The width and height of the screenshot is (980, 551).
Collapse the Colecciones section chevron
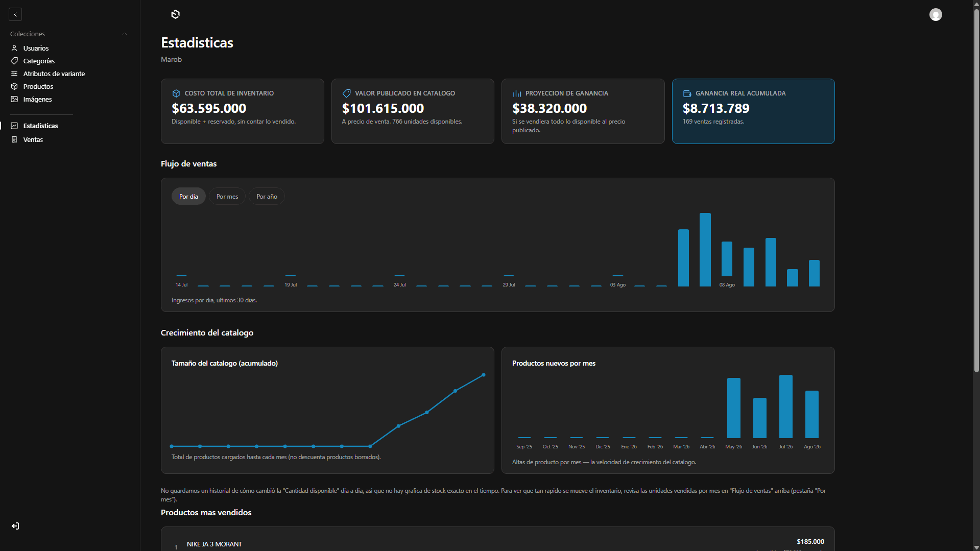click(x=124, y=34)
